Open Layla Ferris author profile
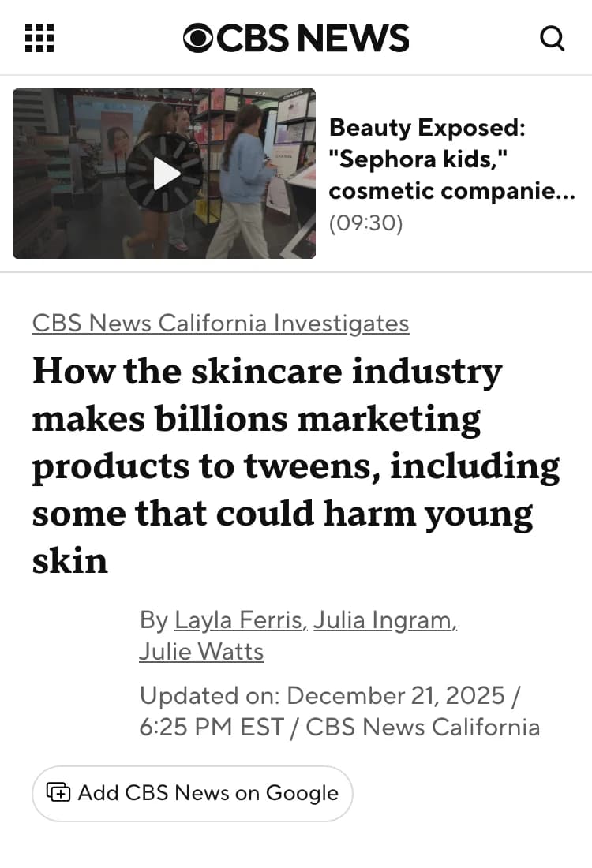Viewport: 592px width, 868px height. pos(237,620)
